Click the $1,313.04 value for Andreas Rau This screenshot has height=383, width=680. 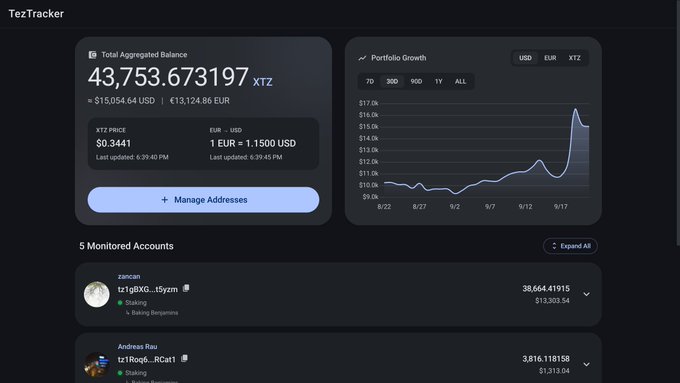554,371
